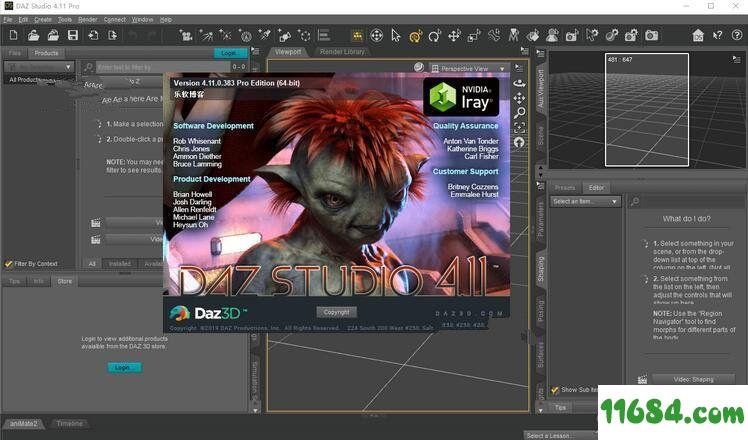Click the viewport reset camera icon
This screenshot has width=748, height=440.
(x=519, y=142)
